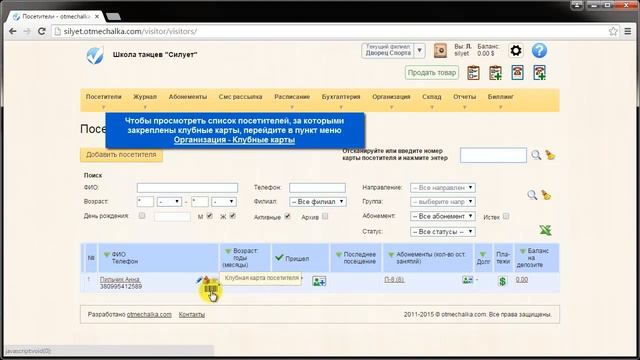The height and width of the screenshot is (360, 640).
Task: Enable the Истек checkbox
Action: click(506, 216)
